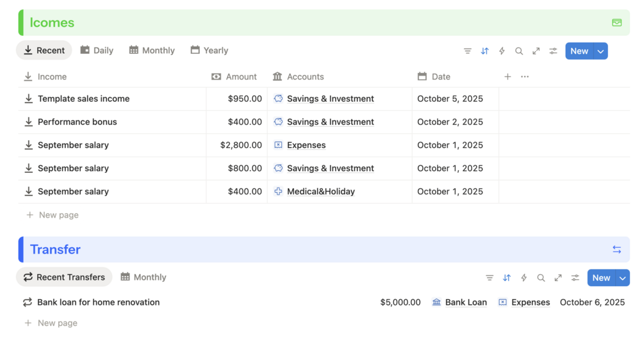
Task: Expand Incomes database to full page
Action: (x=536, y=51)
